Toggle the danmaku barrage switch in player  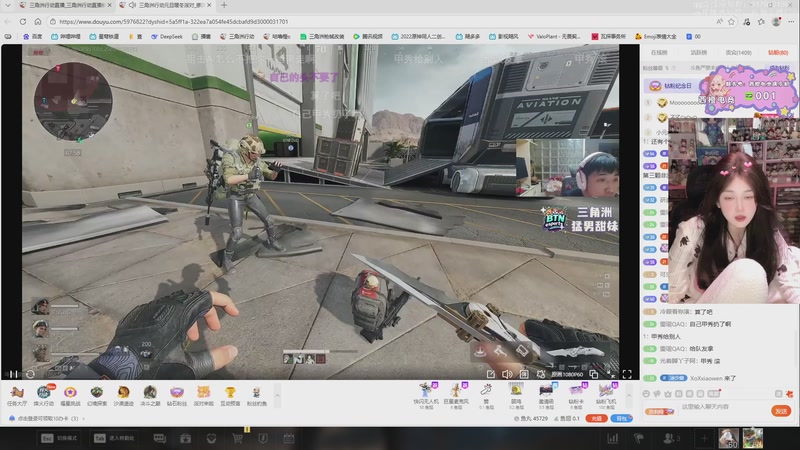[524, 374]
